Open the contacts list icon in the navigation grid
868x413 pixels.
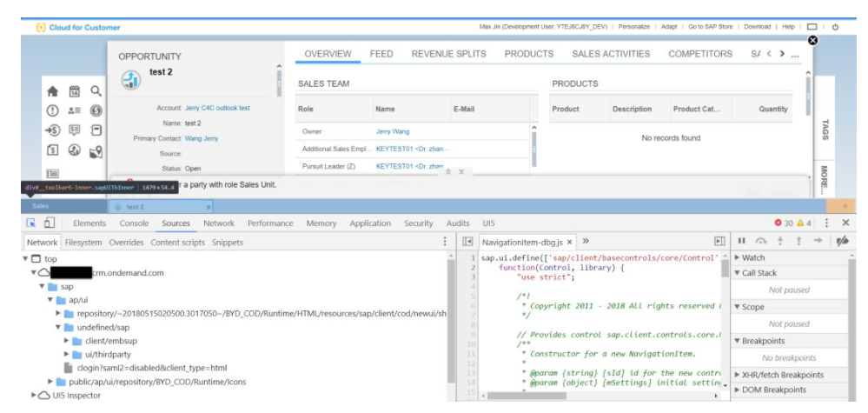point(74,110)
